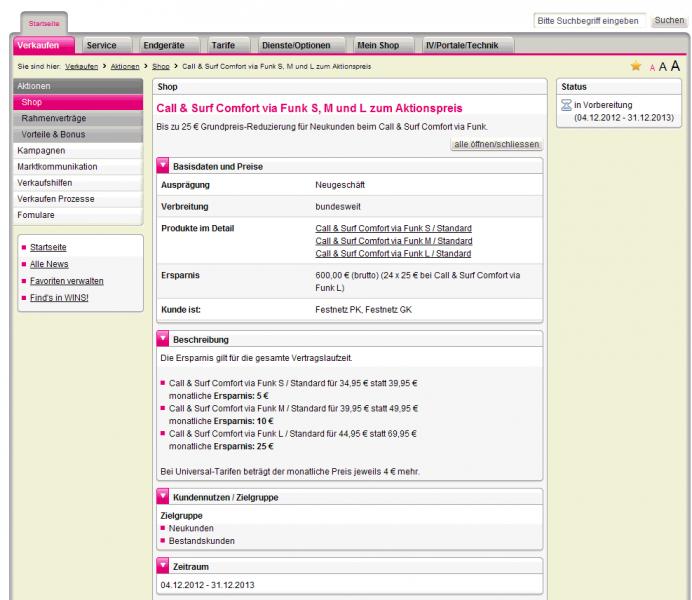
Task: Collapse the Basisdaten und Preise section
Action: click(163, 166)
